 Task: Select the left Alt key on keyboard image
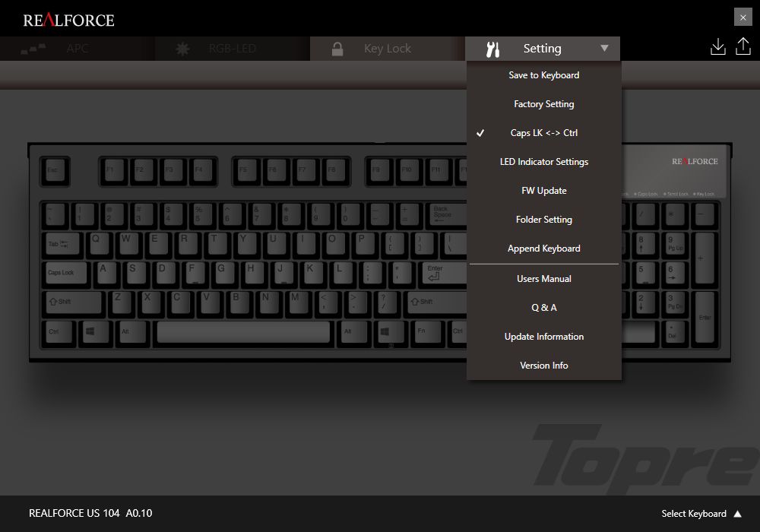(x=133, y=332)
